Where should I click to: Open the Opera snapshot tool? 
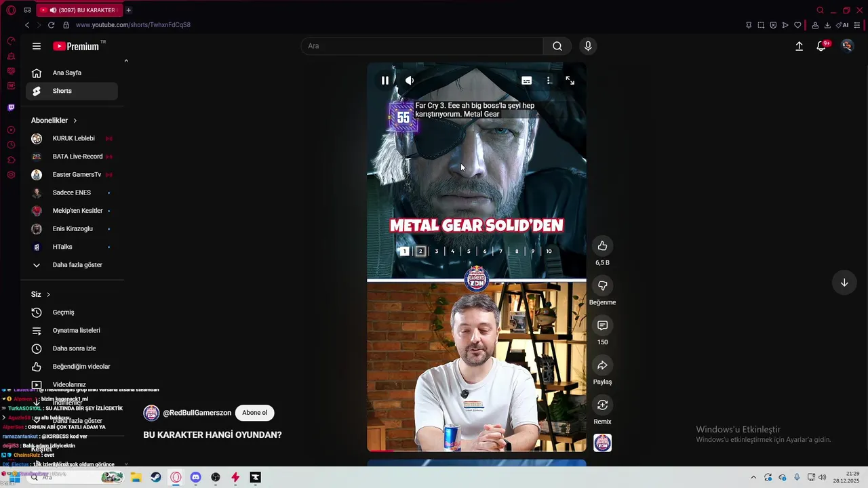(761, 25)
